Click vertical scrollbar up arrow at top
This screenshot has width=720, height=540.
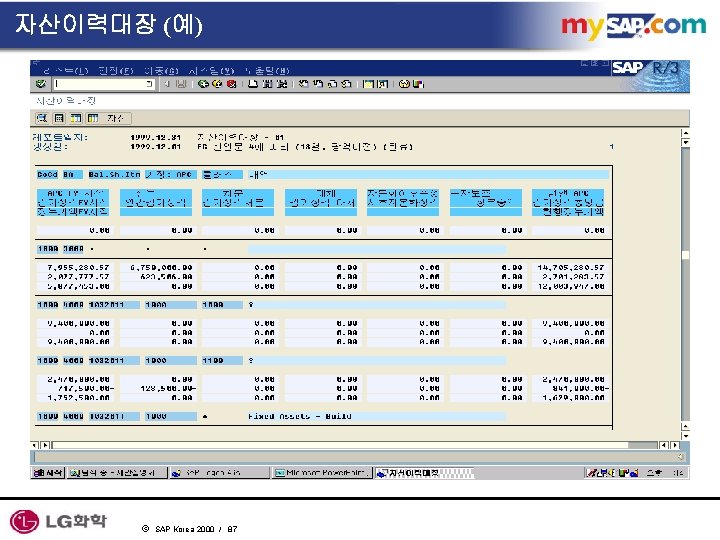[685, 133]
